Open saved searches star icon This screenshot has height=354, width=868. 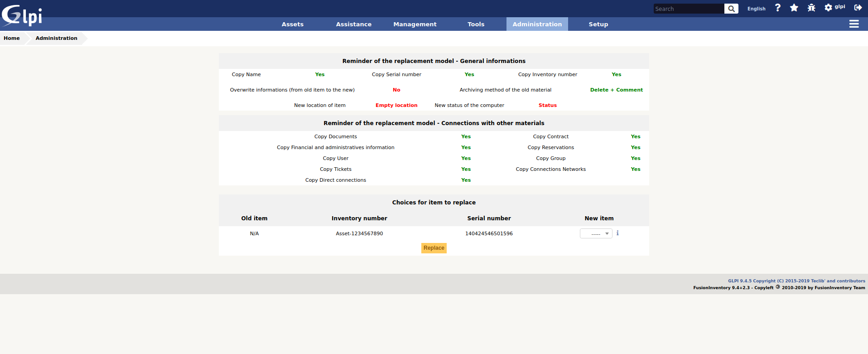794,8
